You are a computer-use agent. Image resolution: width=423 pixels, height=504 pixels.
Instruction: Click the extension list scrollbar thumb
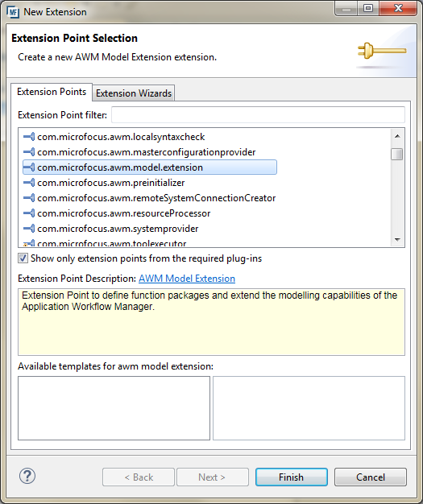point(397,154)
